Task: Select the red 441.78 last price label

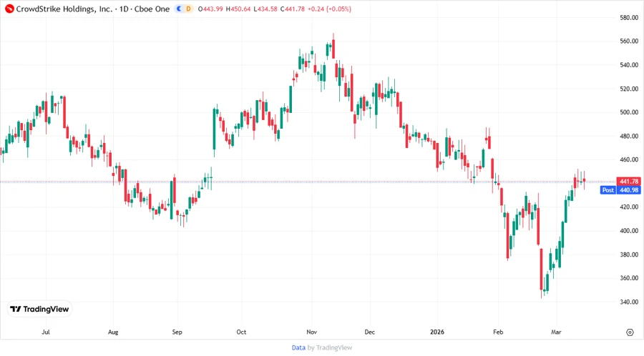Action: [x=628, y=182]
